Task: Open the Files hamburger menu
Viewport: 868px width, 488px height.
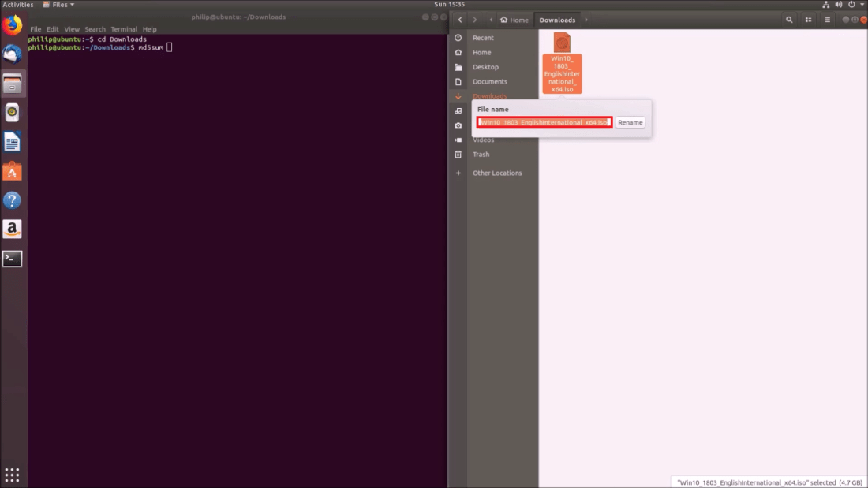Action: (x=828, y=20)
